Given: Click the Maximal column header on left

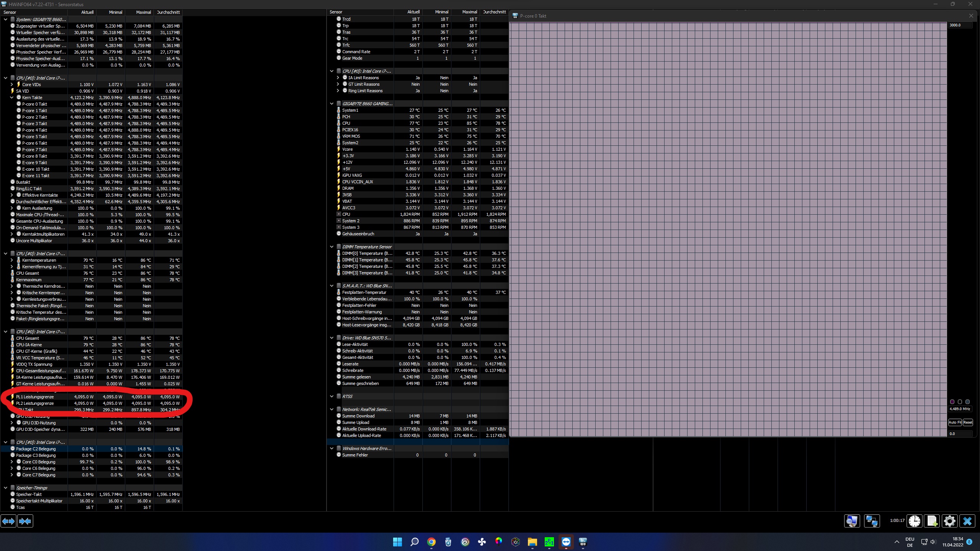Looking at the screenshot, I should pyautogui.click(x=143, y=12).
